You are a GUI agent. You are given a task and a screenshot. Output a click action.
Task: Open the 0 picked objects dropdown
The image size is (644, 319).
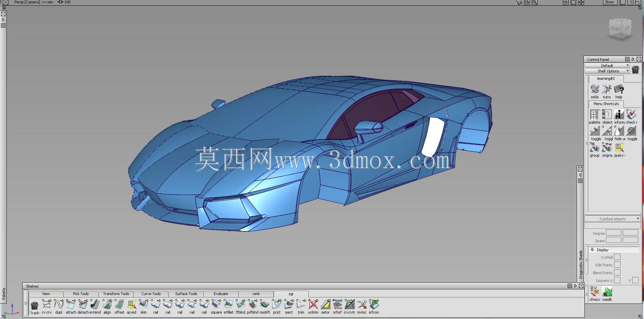[x=612, y=219]
